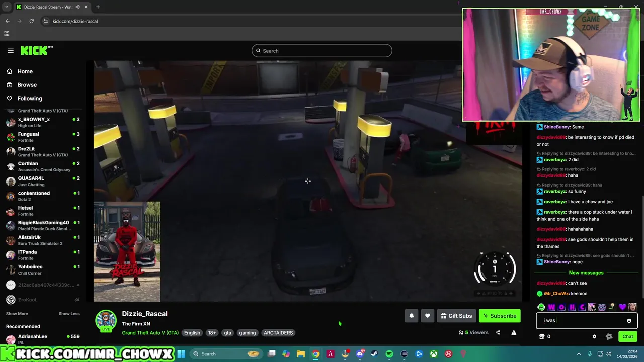Open the browser tab search dropdown

6,7
